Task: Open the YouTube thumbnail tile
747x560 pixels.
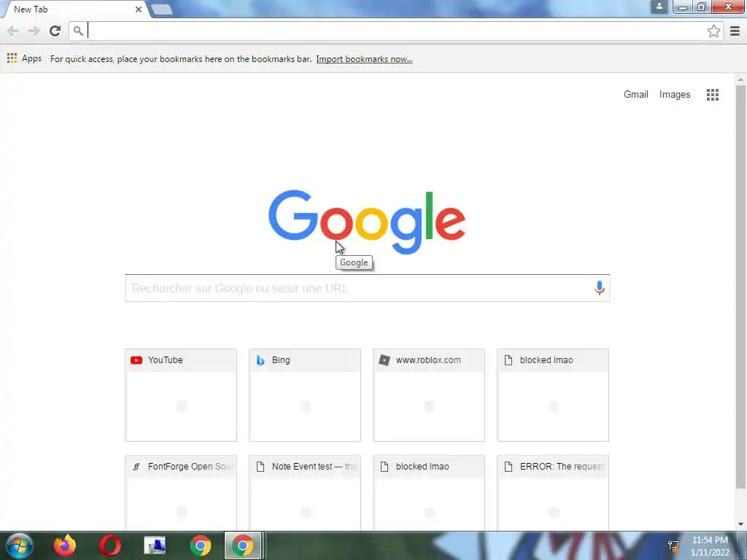Action: (181, 395)
